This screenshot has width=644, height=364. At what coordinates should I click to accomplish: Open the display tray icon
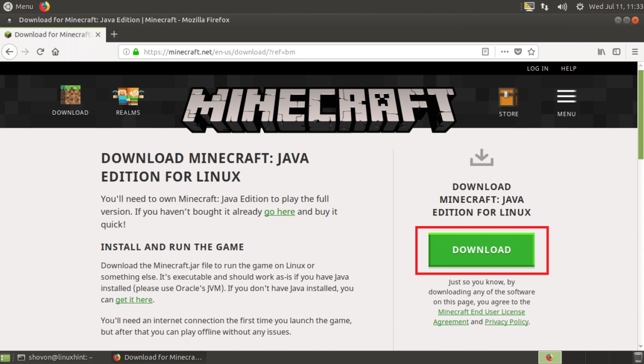click(529, 7)
